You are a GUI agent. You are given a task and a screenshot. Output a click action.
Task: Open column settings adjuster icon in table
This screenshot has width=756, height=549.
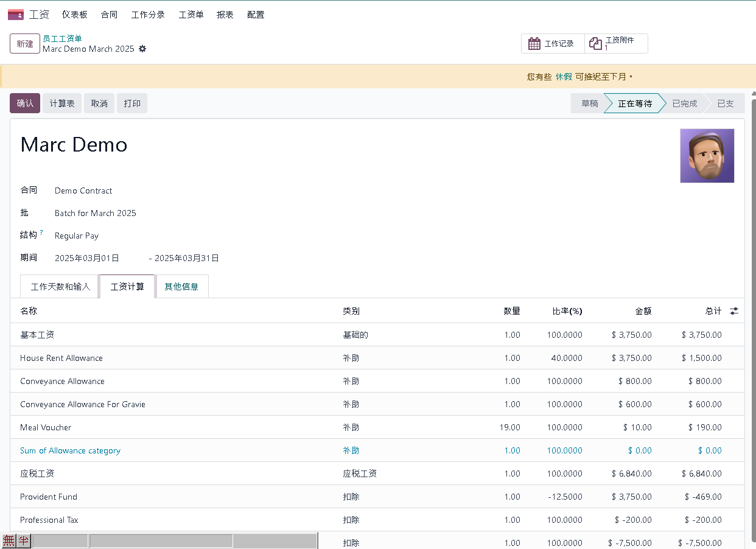pos(734,311)
